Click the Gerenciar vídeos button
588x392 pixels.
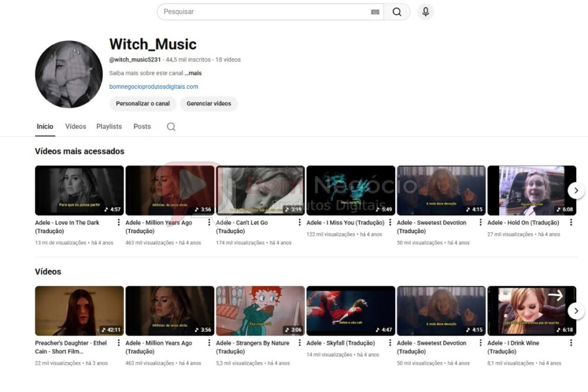209,103
